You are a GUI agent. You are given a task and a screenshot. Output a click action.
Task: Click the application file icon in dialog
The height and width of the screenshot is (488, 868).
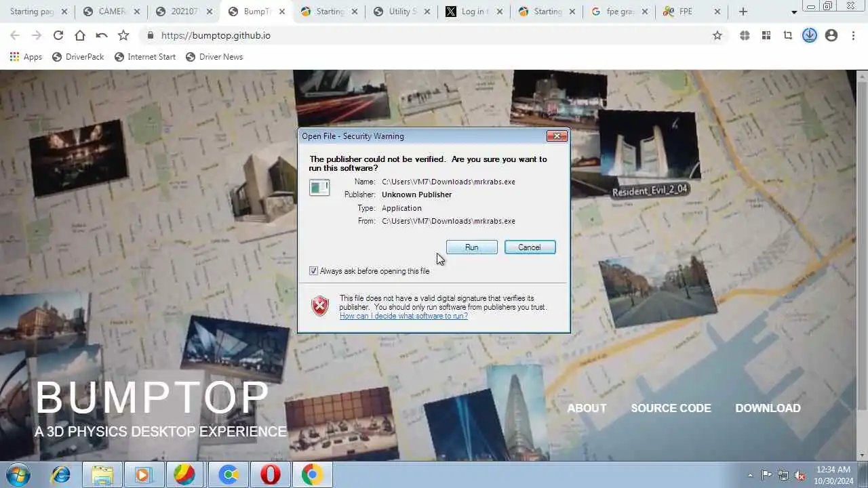(x=319, y=188)
